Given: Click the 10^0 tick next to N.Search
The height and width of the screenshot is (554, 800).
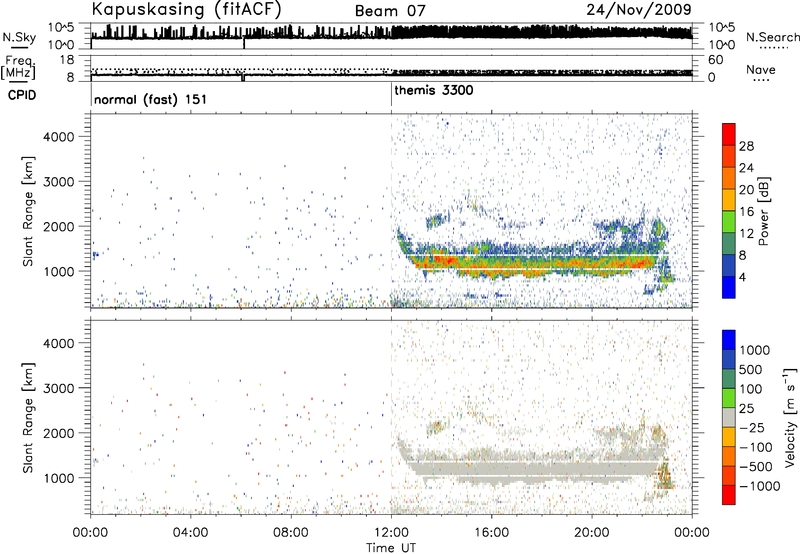Looking at the screenshot, I should point(721,45).
